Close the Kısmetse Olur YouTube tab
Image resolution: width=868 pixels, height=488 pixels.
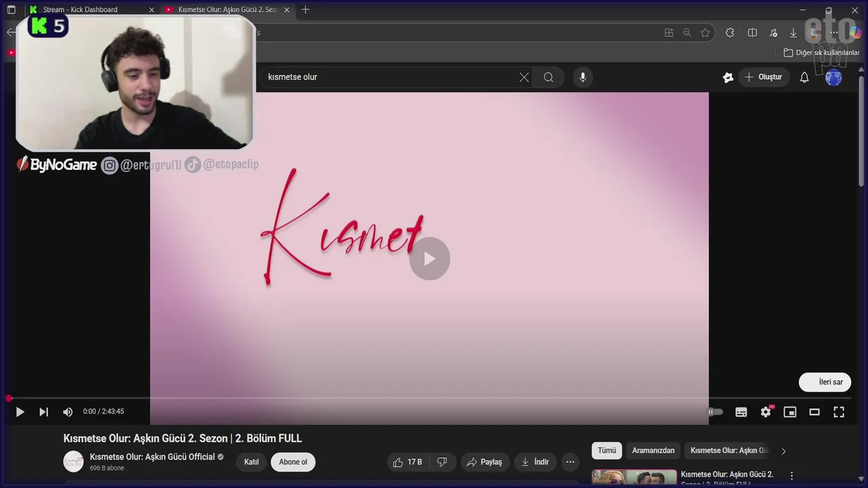click(x=287, y=9)
